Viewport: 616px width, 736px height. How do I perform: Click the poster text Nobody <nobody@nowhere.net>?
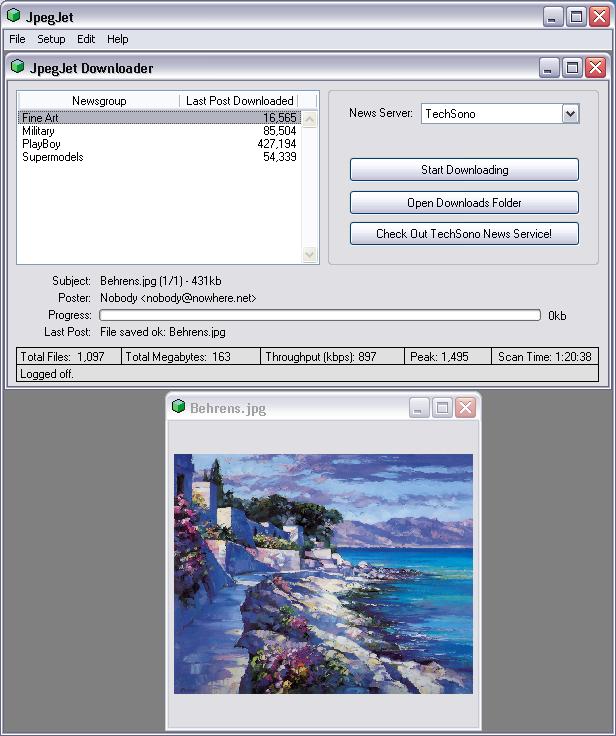(178, 298)
